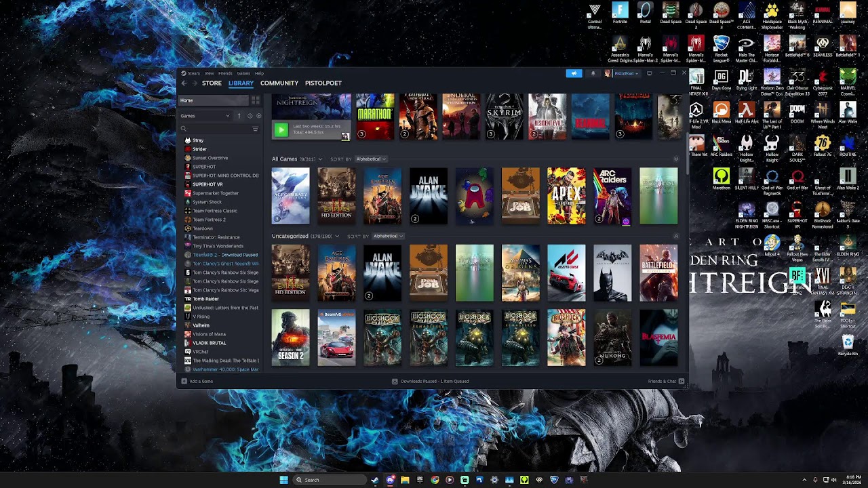Toggle the recent-activity clock filter in the sidebar
Image resolution: width=868 pixels, height=488 pixels.
tap(250, 116)
